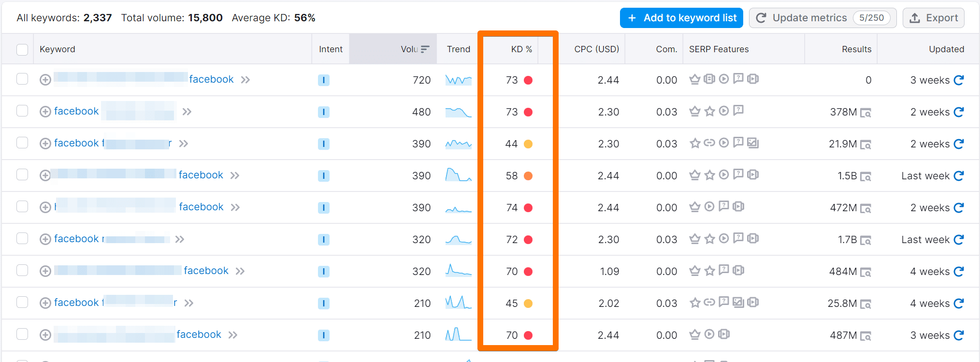Select checkbox of the KD 44 row
Viewport: 980px width, 362px height.
click(22, 143)
